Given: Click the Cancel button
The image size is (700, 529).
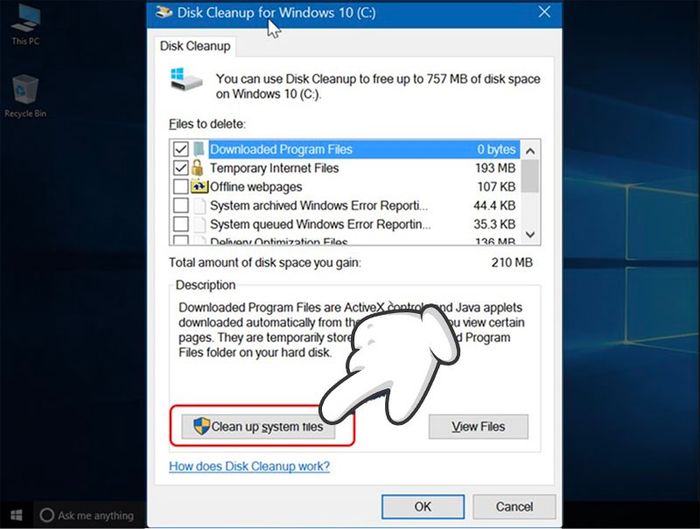Looking at the screenshot, I should click(514, 507).
